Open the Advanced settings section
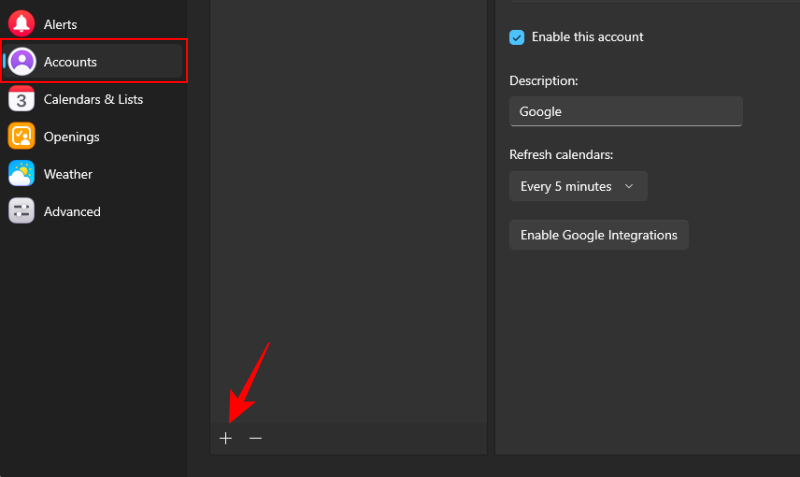The height and width of the screenshot is (477, 800). point(72,211)
